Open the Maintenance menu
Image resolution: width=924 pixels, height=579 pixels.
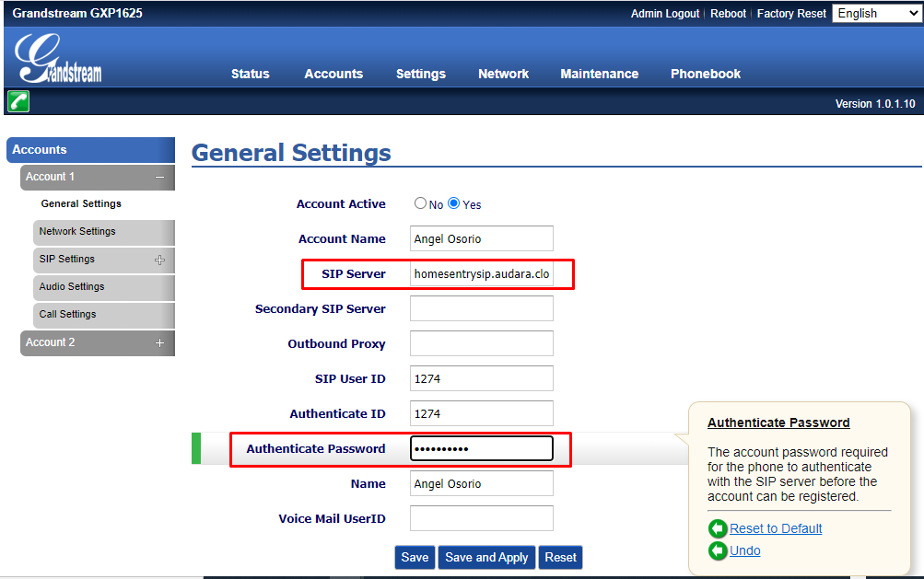(x=600, y=74)
